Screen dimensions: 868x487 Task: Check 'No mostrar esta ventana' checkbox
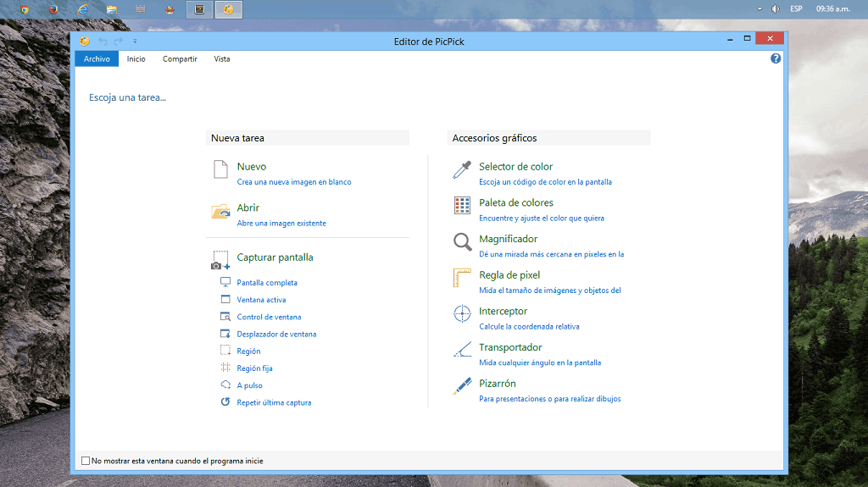[86, 461]
